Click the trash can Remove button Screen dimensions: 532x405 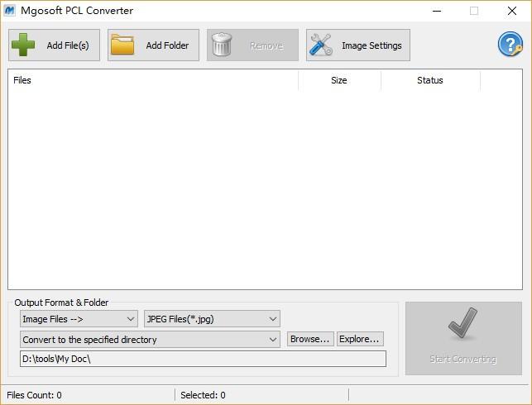pos(253,45)
